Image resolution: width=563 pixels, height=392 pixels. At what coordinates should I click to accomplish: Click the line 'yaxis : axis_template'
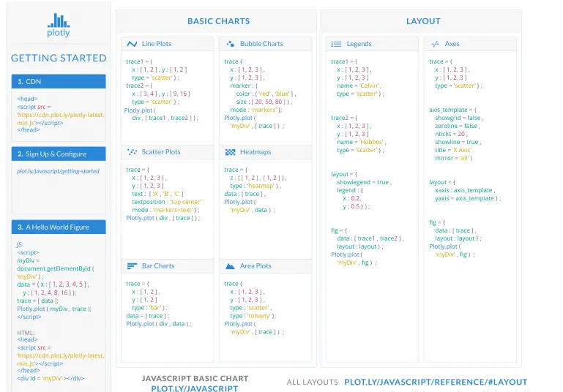468,198
